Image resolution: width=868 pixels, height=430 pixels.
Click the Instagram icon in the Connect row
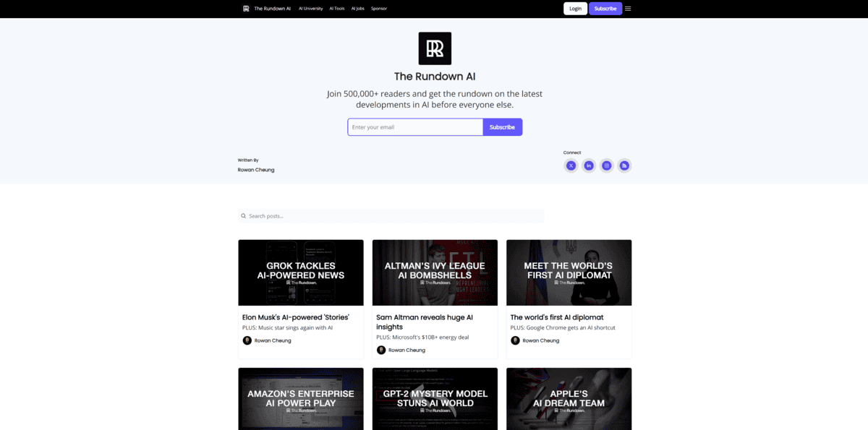tap(607, 165)
